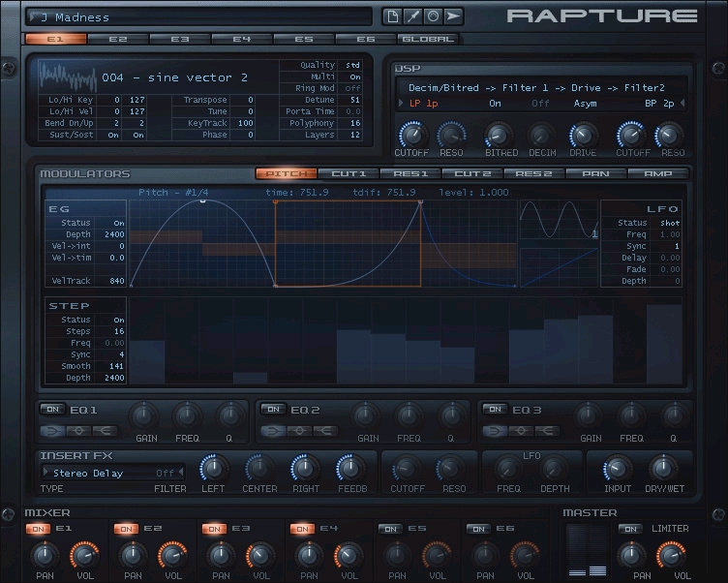This screenshot has width=728, height=583.
Task: Change the LFO Status shot value
Action: (x=670, y=223)
